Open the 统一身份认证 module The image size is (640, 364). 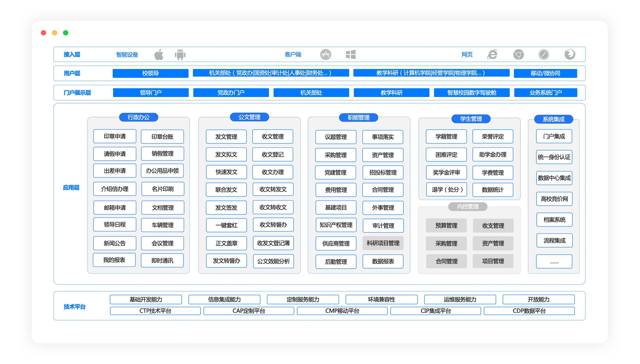pos(554,157)
